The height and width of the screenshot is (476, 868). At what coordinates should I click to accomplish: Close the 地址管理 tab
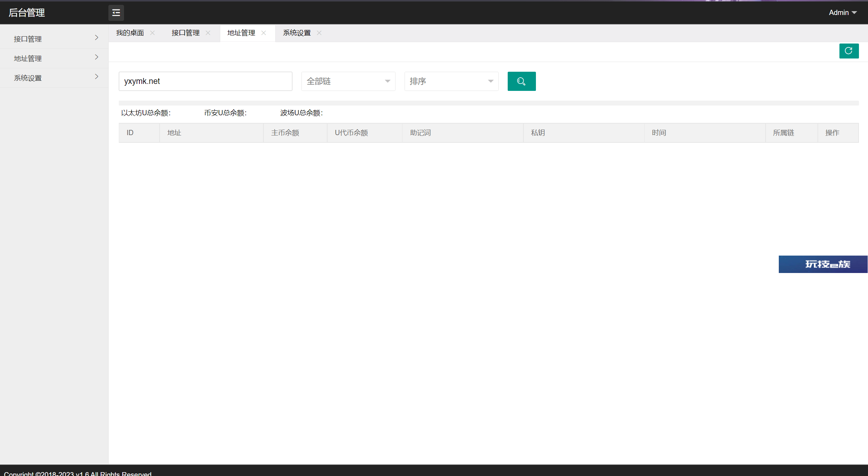[264, 33]
